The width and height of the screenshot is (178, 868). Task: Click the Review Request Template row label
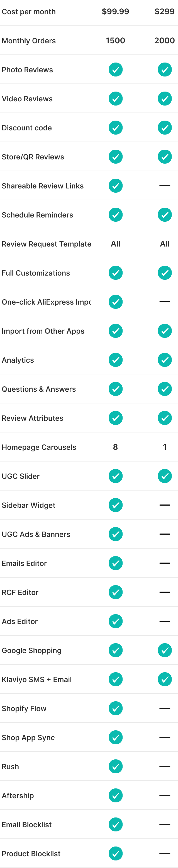coord(47,244)
